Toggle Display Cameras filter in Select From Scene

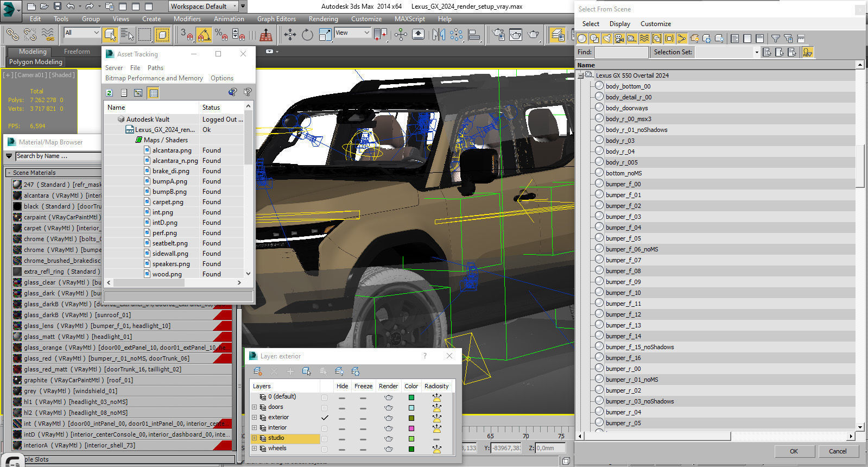click(619, 39)
